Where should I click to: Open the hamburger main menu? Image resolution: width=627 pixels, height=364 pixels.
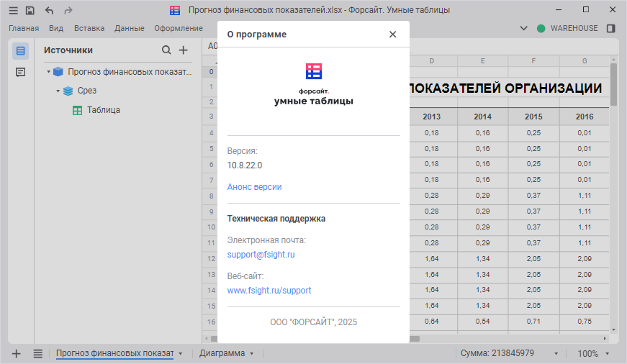pos(13,10)
